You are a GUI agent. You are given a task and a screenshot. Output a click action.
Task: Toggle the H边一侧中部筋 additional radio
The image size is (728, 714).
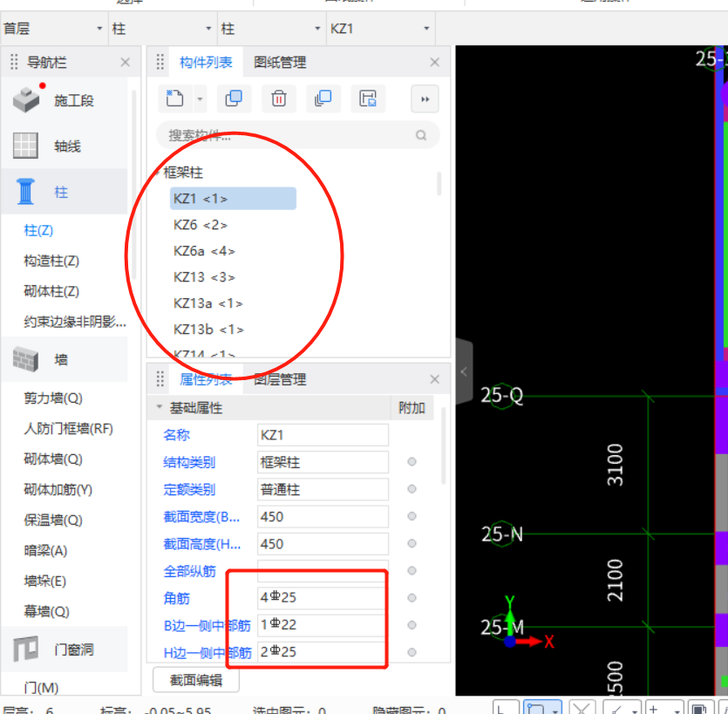[412, 652]
